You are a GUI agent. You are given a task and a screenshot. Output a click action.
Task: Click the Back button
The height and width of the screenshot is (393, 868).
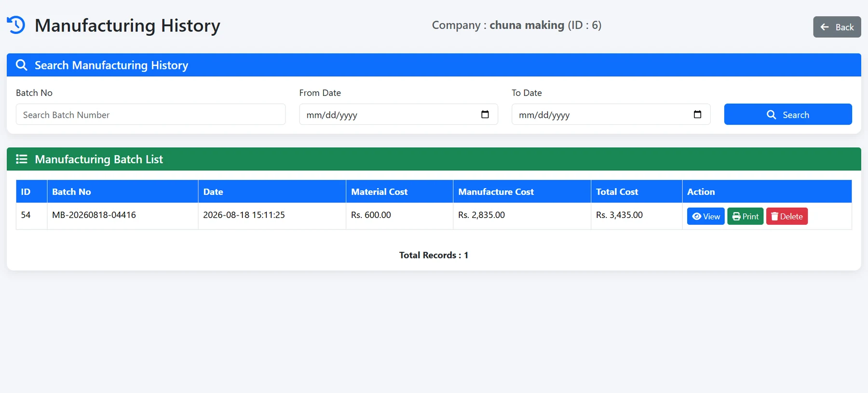[837, 27]
